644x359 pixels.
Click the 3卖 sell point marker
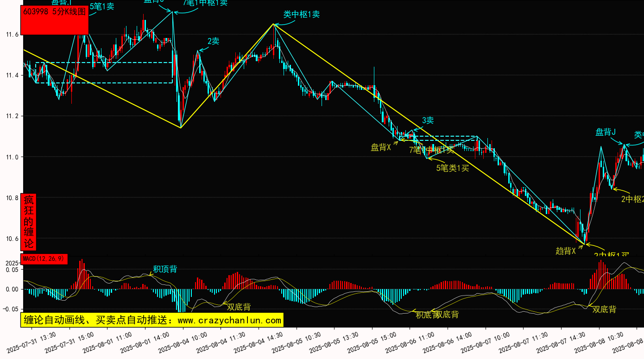428,120
